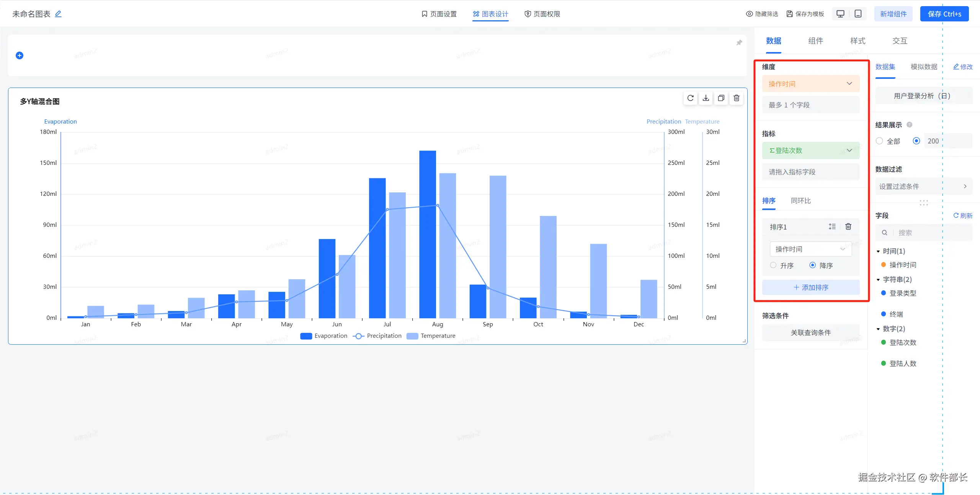
Task: Click pencil icon next to 未命名图表
Action: tap(58, 14)
